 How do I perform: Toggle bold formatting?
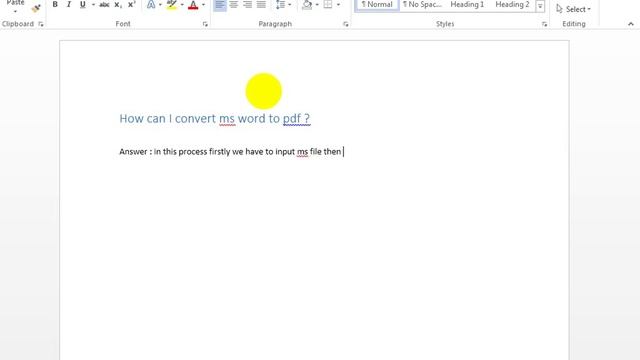tap(55, 4)
